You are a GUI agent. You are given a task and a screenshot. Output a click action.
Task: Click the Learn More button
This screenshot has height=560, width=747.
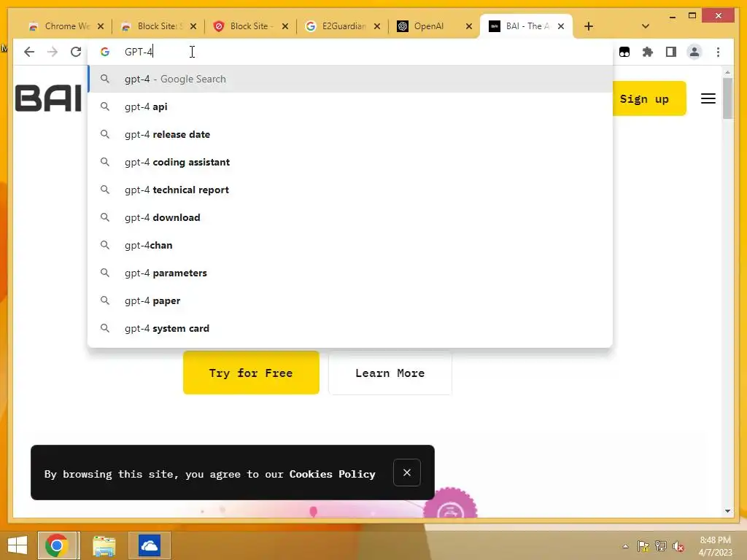click(x=390, y=373)
